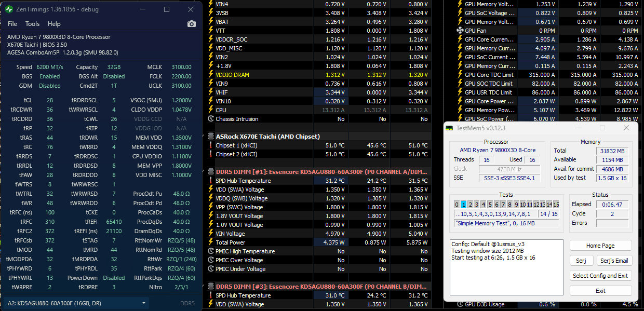Click the highlighted test number 1 box
Viewport: 644px width, 311px height.
pos(463,205)
